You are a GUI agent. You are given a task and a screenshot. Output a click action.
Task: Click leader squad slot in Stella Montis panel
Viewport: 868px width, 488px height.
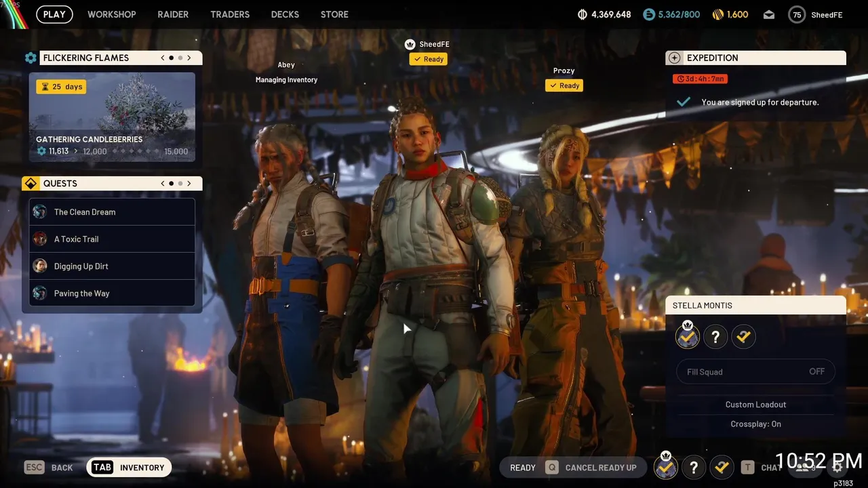[x=688, y=335]
